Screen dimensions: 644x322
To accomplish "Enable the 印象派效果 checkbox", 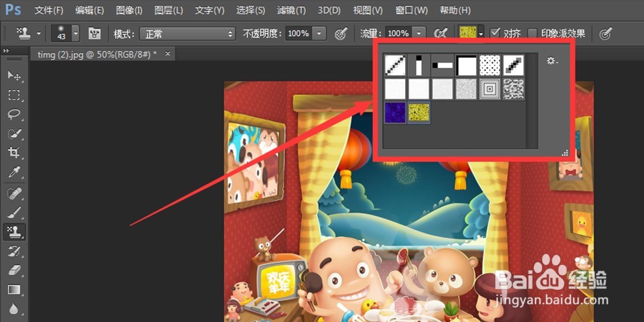I will tap(532, 34).
